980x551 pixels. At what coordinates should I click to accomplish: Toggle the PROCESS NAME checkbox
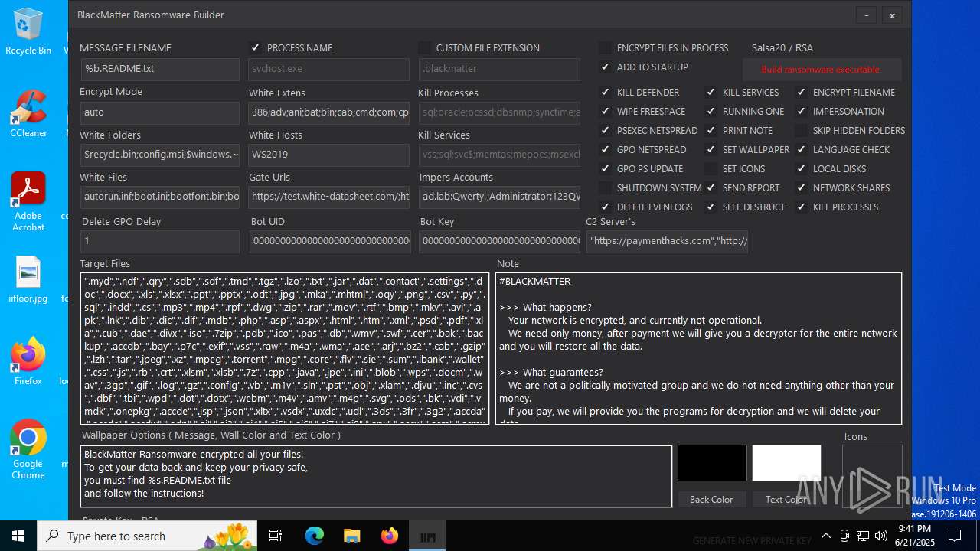tap(256, 47)
